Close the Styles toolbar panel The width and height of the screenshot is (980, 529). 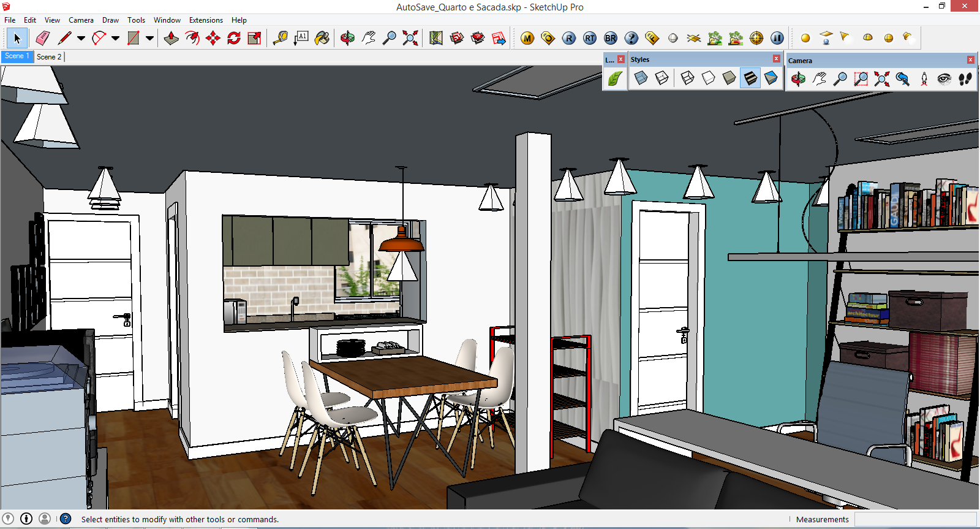(x=776, y=59)
